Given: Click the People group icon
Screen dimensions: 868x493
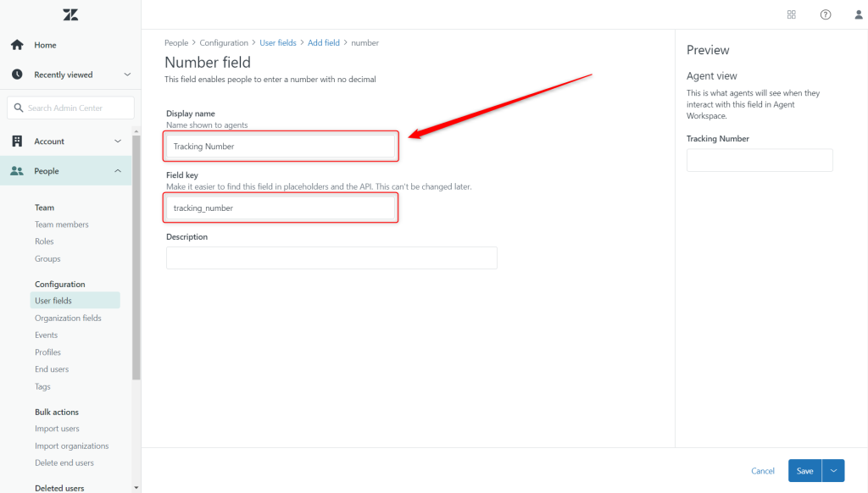Looking at the screenshot, I should coord(17,171).
